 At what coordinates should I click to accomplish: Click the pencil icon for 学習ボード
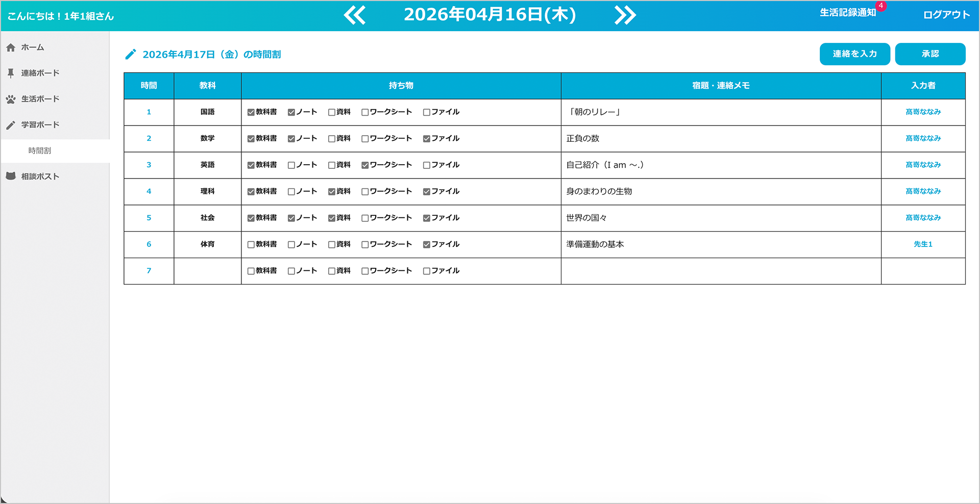[11, 125]
